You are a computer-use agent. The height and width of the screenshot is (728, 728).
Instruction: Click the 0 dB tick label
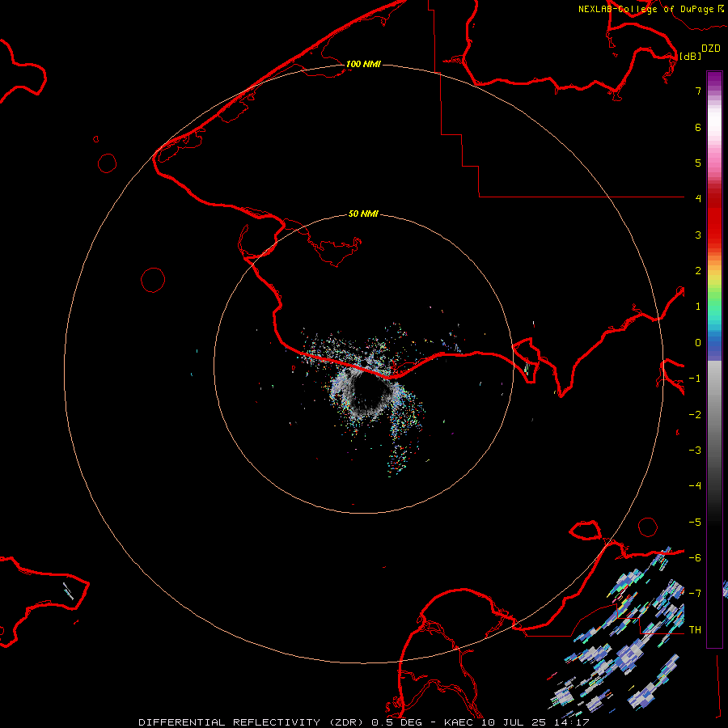click(698, 343)
